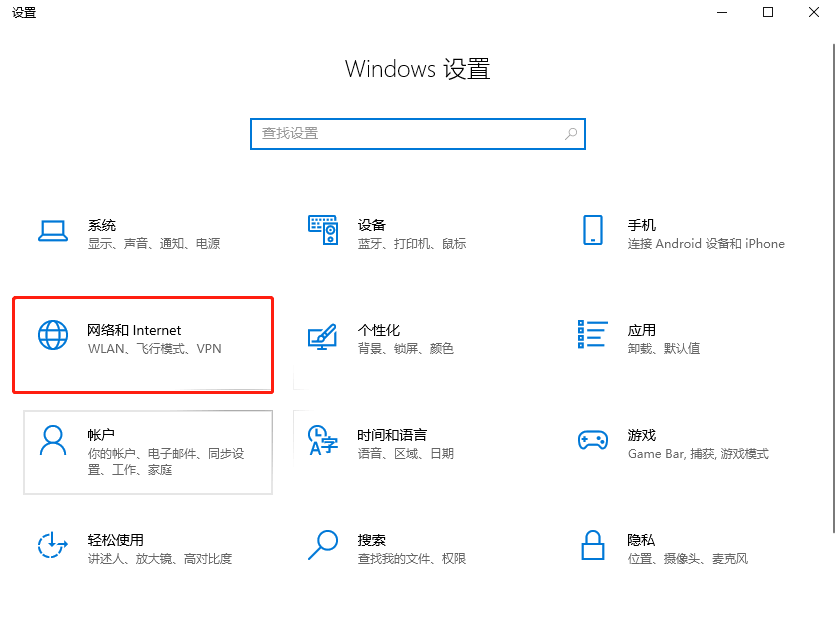Image resolution: width=836 pixels, height=626 pixels.
Task: Open the 系统 (System) settings icon
Action: (x=53, y=231)
